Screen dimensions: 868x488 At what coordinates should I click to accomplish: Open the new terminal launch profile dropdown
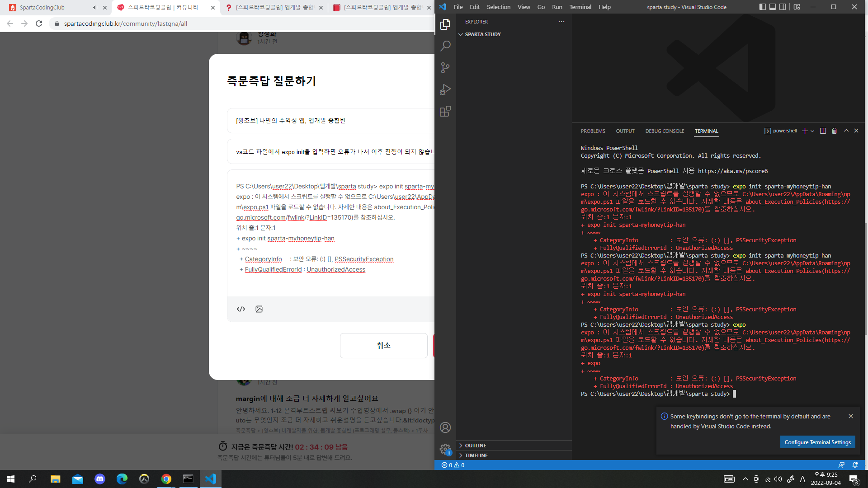click(x=812, y=131)
